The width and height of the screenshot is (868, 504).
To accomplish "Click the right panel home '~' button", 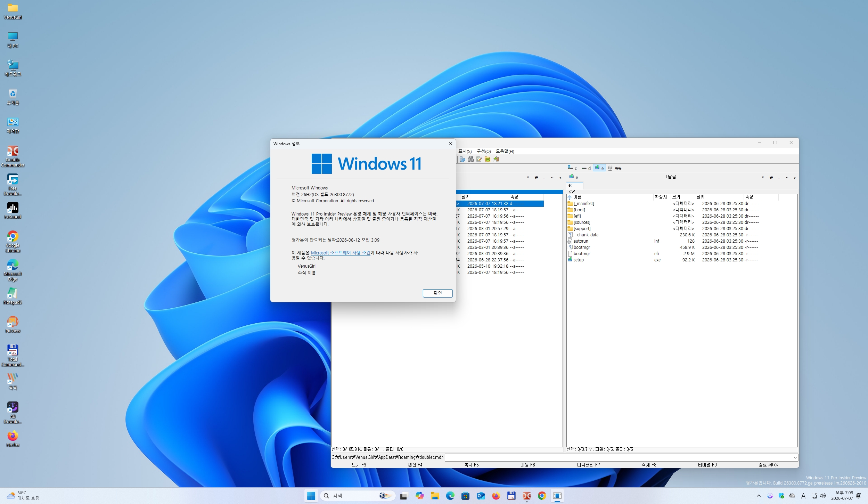I will pos(787,178).
